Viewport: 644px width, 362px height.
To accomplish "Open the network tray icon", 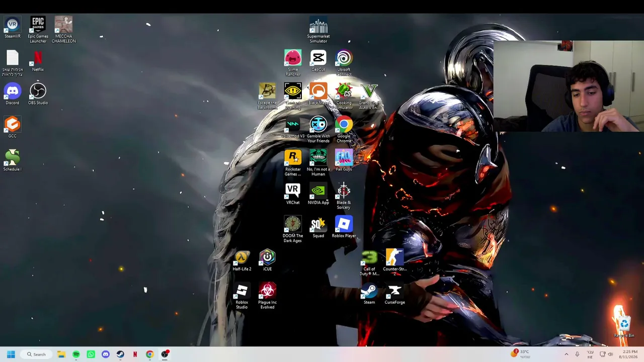I will (602, 354).
